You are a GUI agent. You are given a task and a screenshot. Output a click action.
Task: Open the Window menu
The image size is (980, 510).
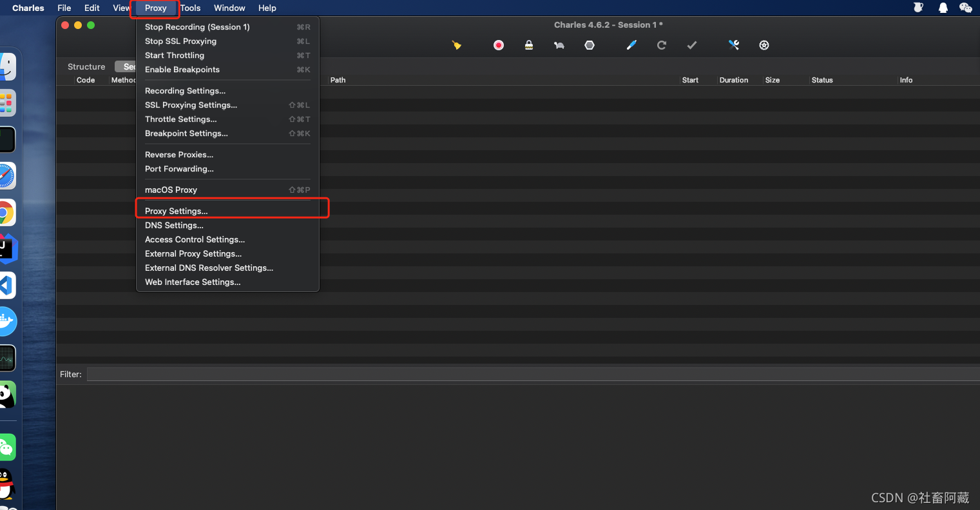click(229, 8)
